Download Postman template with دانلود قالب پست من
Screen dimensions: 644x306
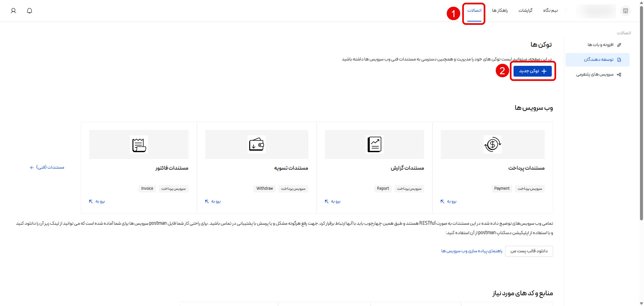tap(529, 251)
